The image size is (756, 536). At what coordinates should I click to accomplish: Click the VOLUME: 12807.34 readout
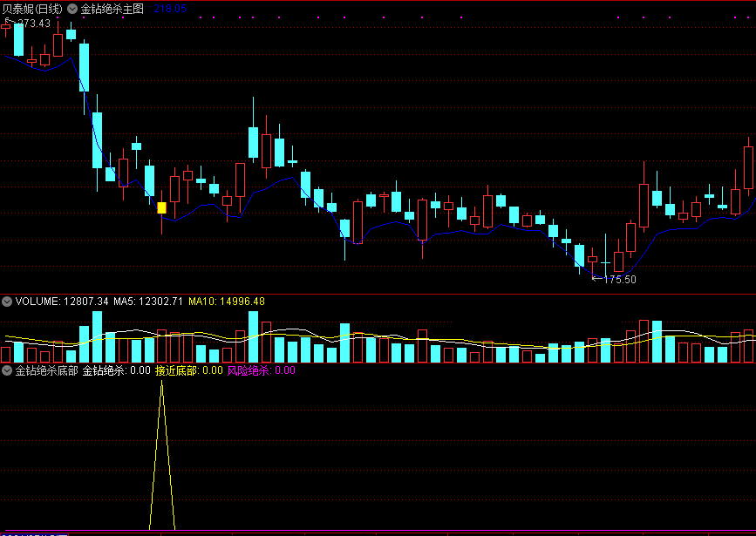62,302
